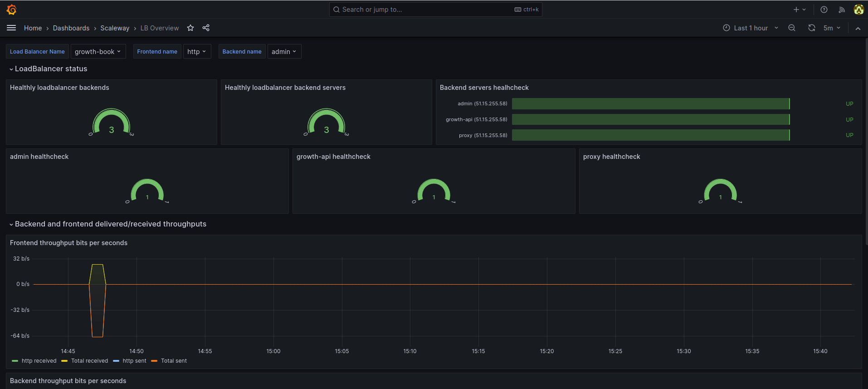The height and width of the screenshot is (389, 868).
Task: Star the LB Overview dashboard
Action: click(190, 28)
